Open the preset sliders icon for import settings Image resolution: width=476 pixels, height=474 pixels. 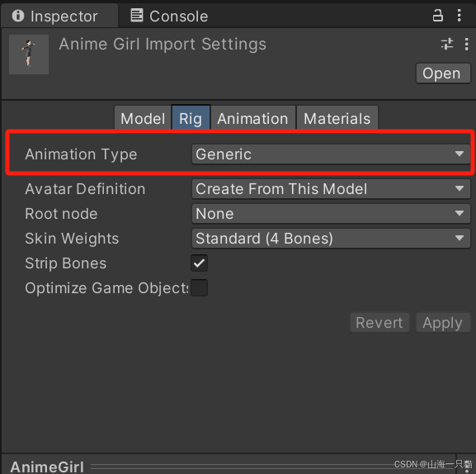[447, 44]
